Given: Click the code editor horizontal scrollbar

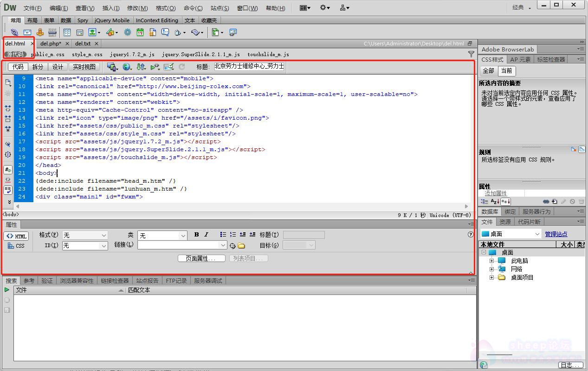Looking at the screenshot, I should tap(241, 206).
